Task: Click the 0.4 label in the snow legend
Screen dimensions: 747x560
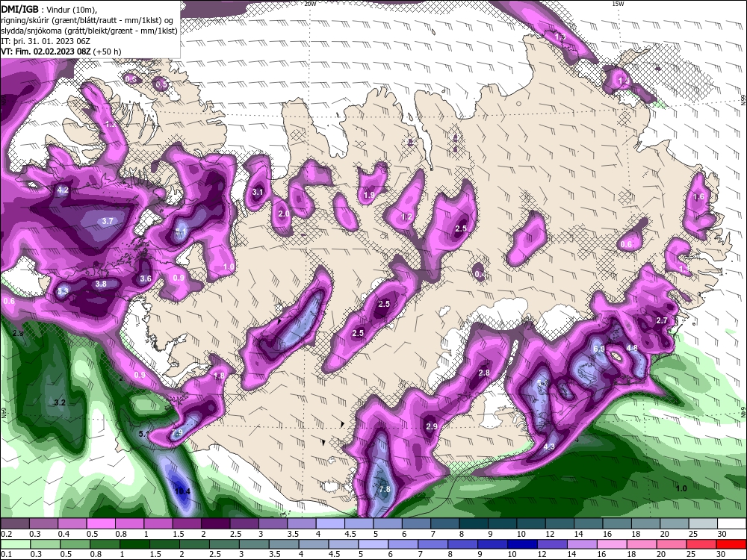Action: pyautogui.click(x=63, y=535)
